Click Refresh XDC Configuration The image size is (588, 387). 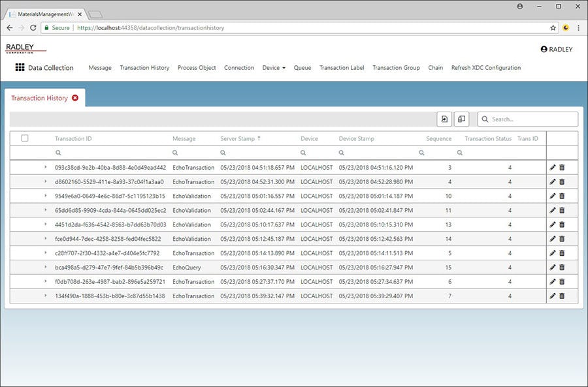(x=486, y=67)
